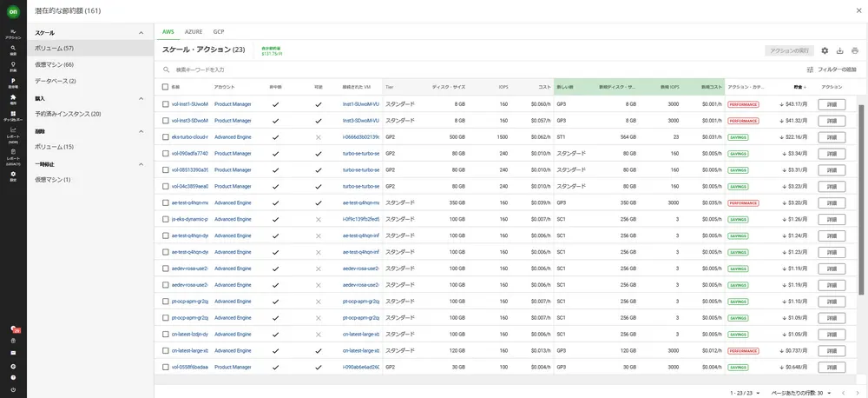The width and height of the screenshot is (868, 398).
Task: Click the ON logo at top left
Action: 13,12
